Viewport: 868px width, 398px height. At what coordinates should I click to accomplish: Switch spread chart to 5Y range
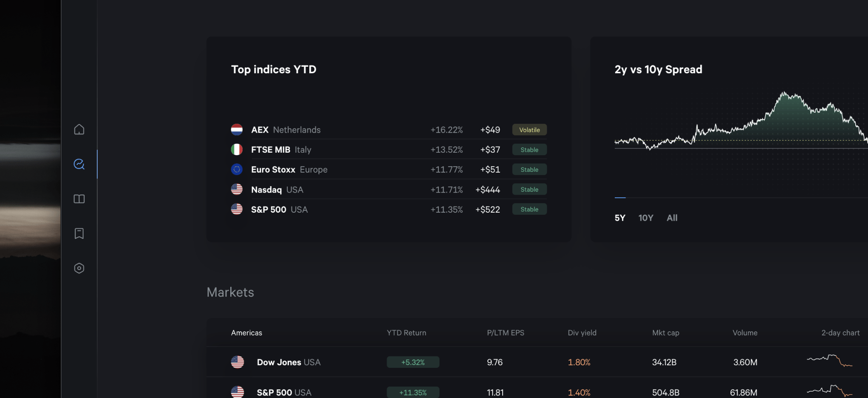click(620, 218)
